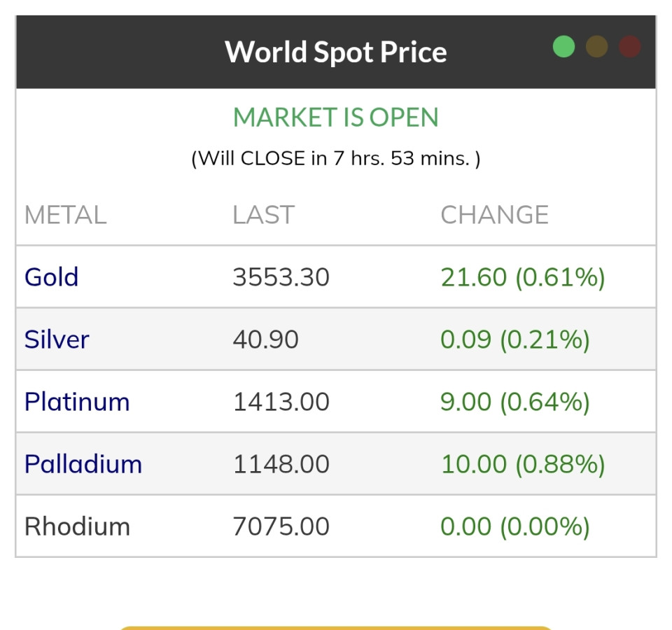The image size is (672, 630).
Task: Click the MARKET IS OPEN status text
Action: click(x=335, y=118)
